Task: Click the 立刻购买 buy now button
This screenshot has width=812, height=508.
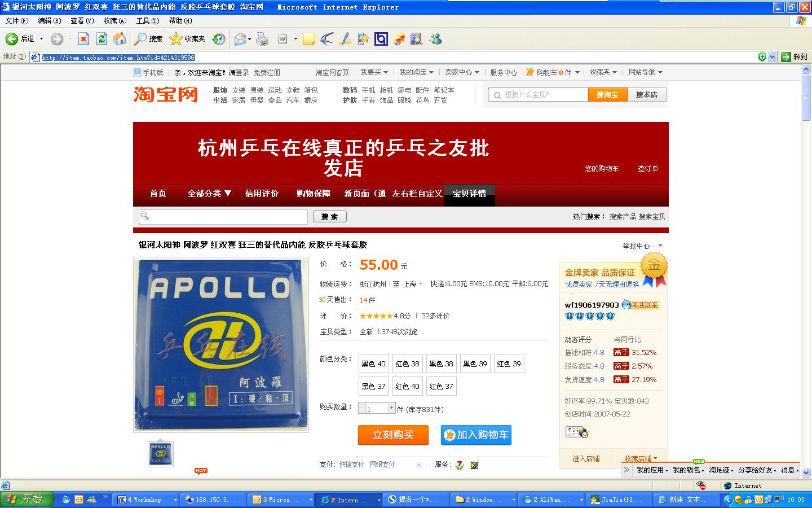Action: coord(393,435)
